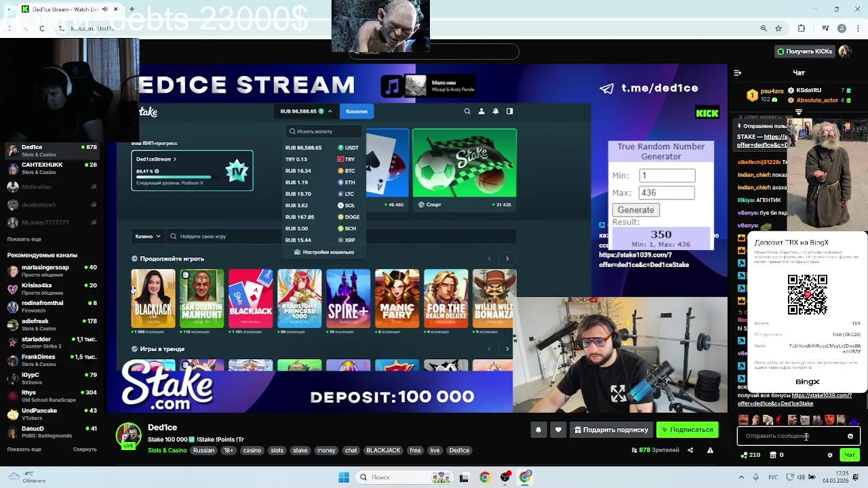Click the green Подписаться button
Image resolution: width=868 pixels, height=488 pixels.
point(687,430)
